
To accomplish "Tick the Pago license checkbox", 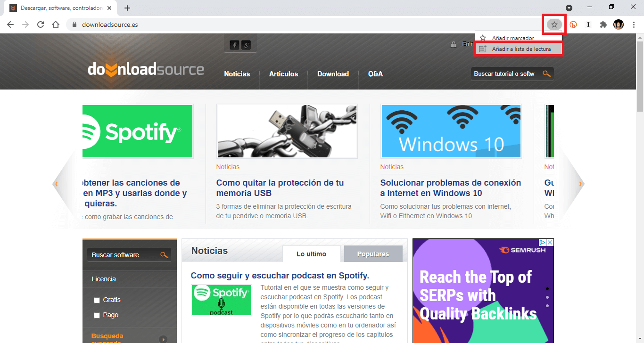I will pos(97,315).
